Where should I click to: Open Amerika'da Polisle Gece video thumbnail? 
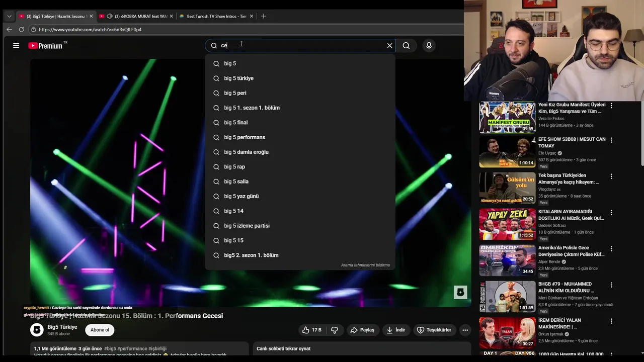(x=507, y=260)
